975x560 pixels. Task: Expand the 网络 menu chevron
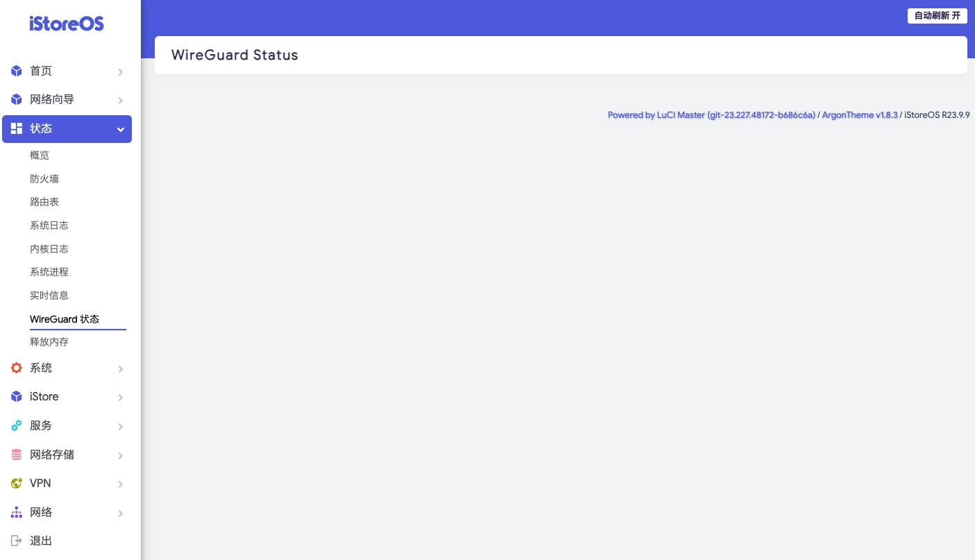pos(121,514)
